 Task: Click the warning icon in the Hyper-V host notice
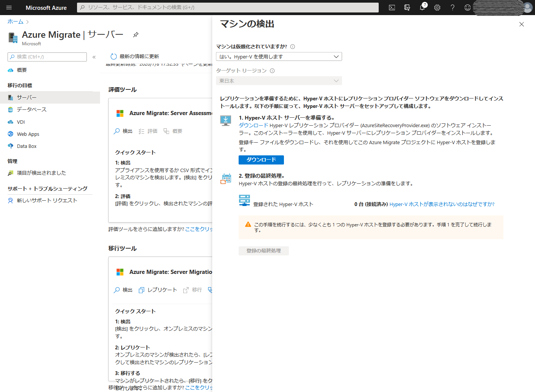point(248,224)
